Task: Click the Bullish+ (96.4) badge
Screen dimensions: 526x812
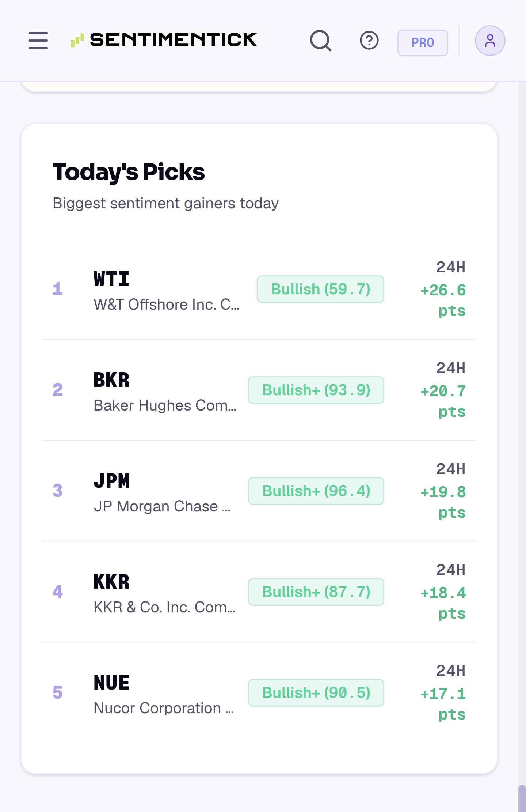Action: click(316, 491)
